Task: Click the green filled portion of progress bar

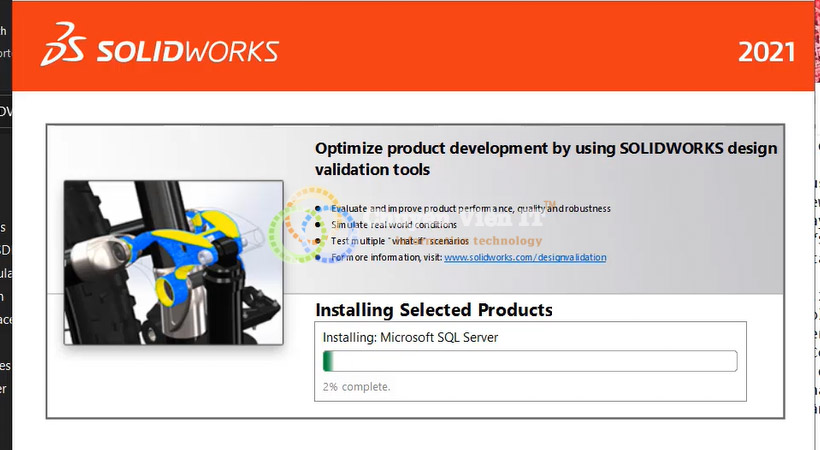Action: (x=328, y=361)
